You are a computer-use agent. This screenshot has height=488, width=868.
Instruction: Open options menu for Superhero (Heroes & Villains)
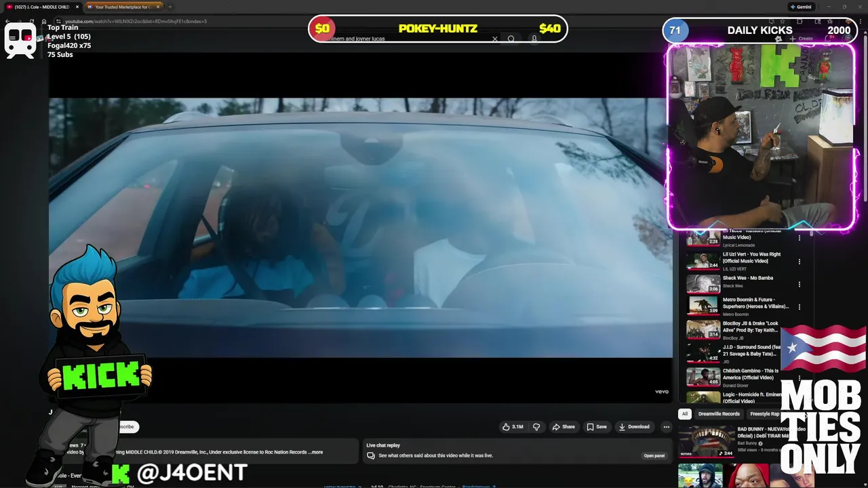pos(799,307)
